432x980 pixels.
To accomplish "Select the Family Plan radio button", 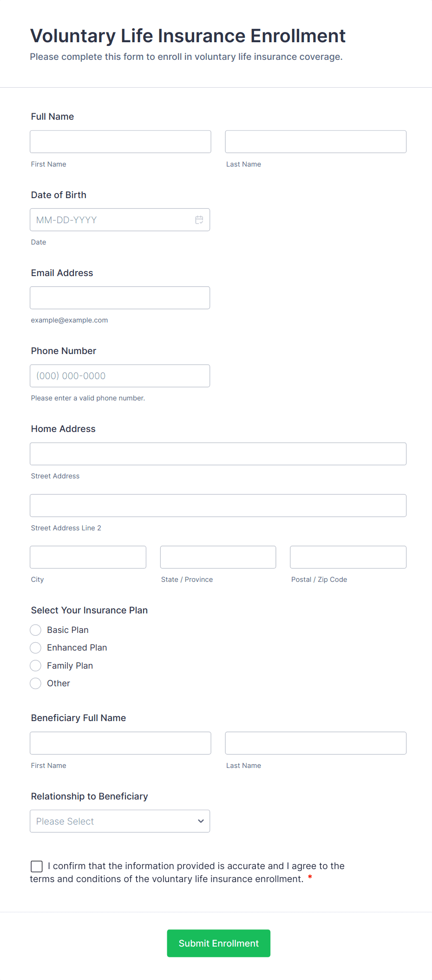I will tap(35, 665).
